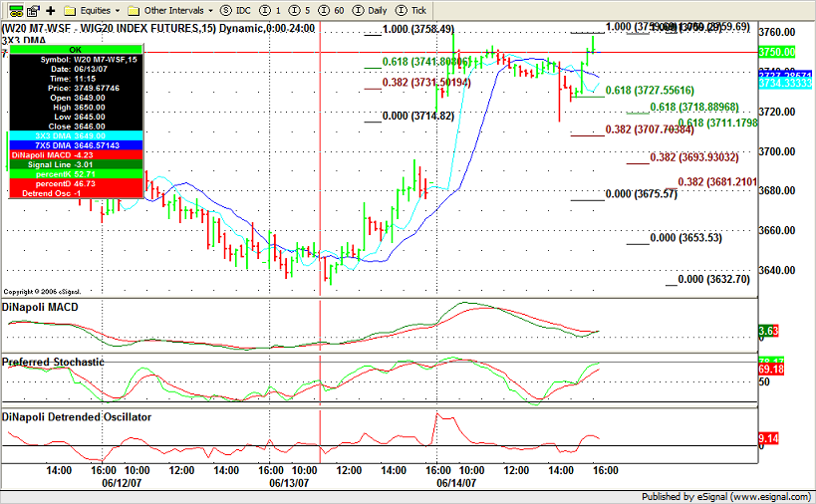Viewport: 816px width, 504px height.
Task: Expand the Equities dropdown arrow
Action: click(117, 10)
